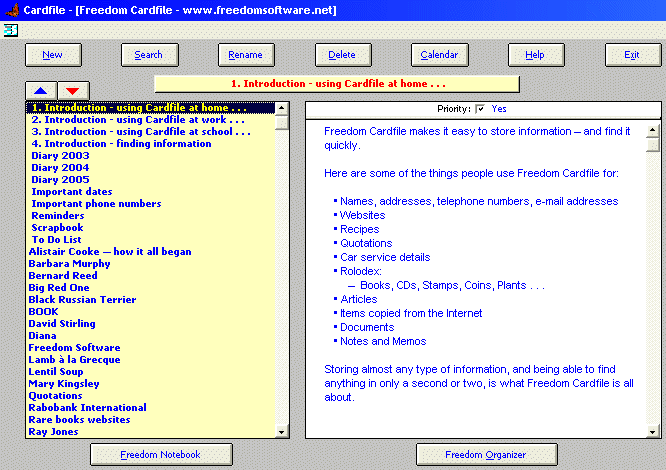Image resolution: width=666 pixels, height=470 pixels.
Task: Select the Rabobank International card
Action: (150, 408)
